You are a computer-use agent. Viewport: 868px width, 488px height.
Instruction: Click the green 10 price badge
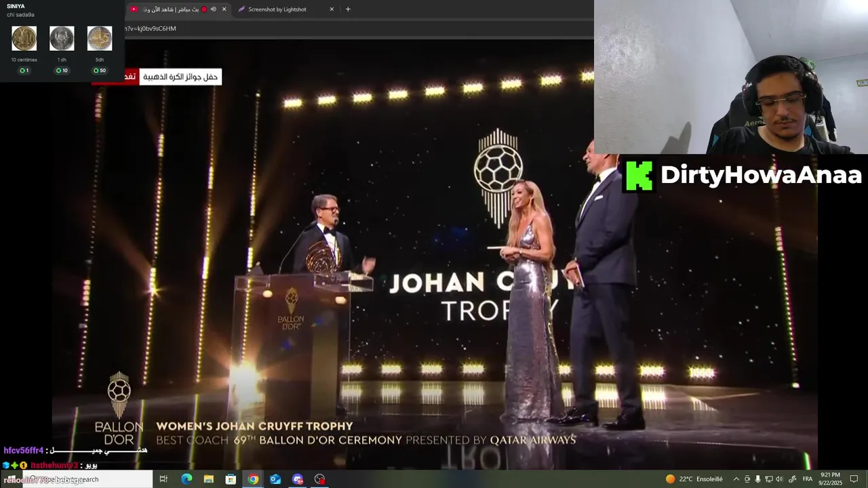click(x=62, y=70)
